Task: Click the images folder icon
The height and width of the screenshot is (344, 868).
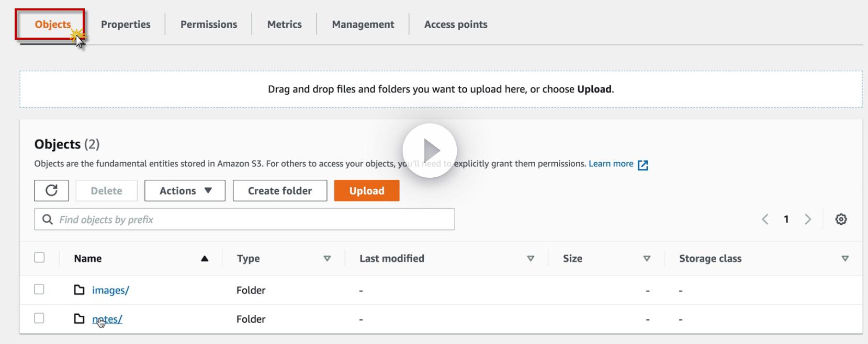Action: [79, 290]
